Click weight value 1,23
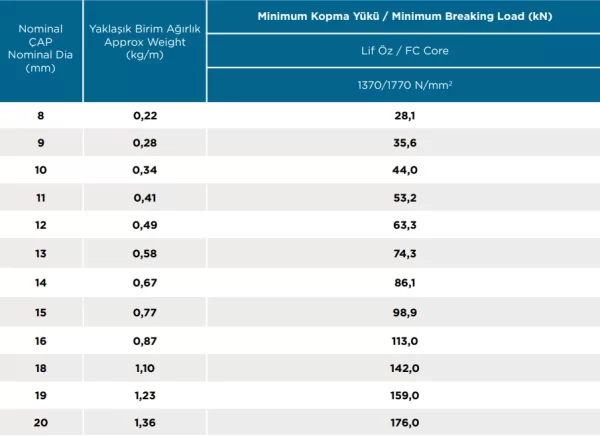 [x=145, y=395]
